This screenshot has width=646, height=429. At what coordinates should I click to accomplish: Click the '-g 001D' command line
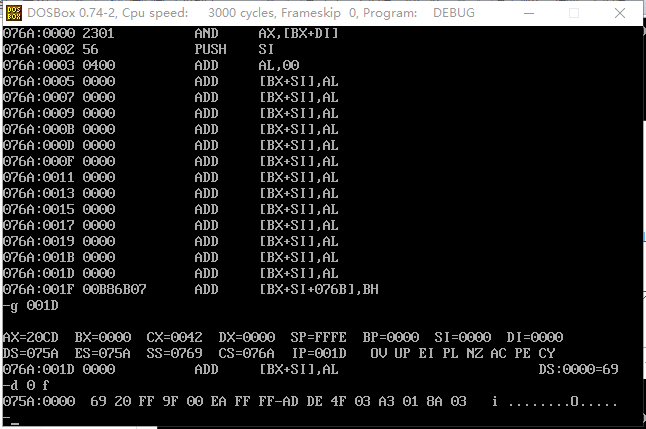click(30, 306)
